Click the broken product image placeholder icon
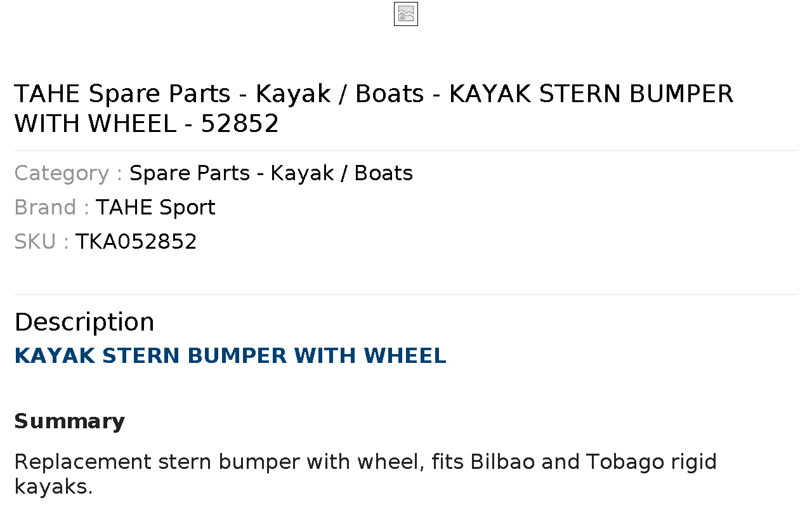Screen dimensions: 812x519 click(x=406, y=14)
